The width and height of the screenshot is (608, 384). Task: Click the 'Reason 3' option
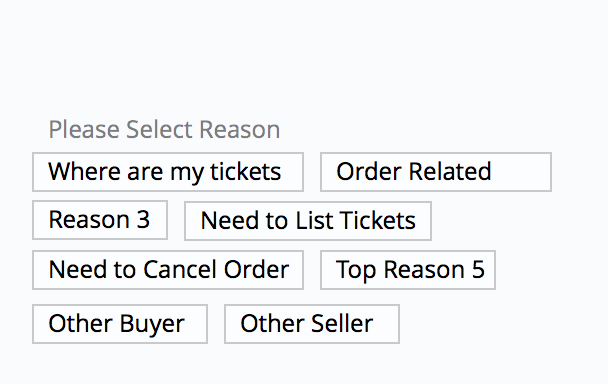coord(100,220)
